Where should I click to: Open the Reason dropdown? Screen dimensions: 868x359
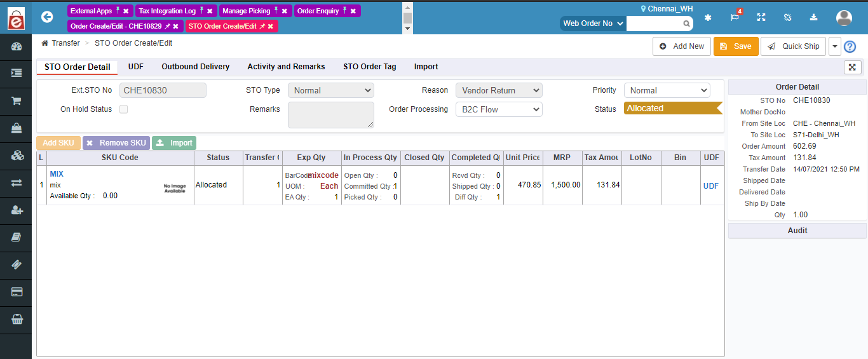(499, 90)
